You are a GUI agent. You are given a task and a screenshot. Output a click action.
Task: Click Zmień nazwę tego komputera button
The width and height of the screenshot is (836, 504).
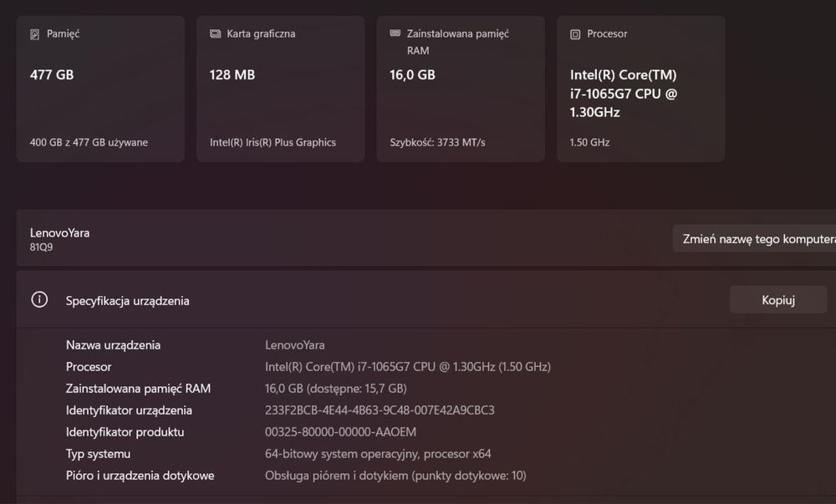click(x=754, y=239)
